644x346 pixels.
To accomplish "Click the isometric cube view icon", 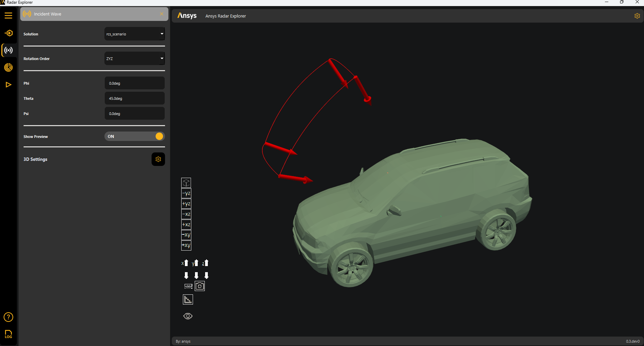I will point(186,183).
